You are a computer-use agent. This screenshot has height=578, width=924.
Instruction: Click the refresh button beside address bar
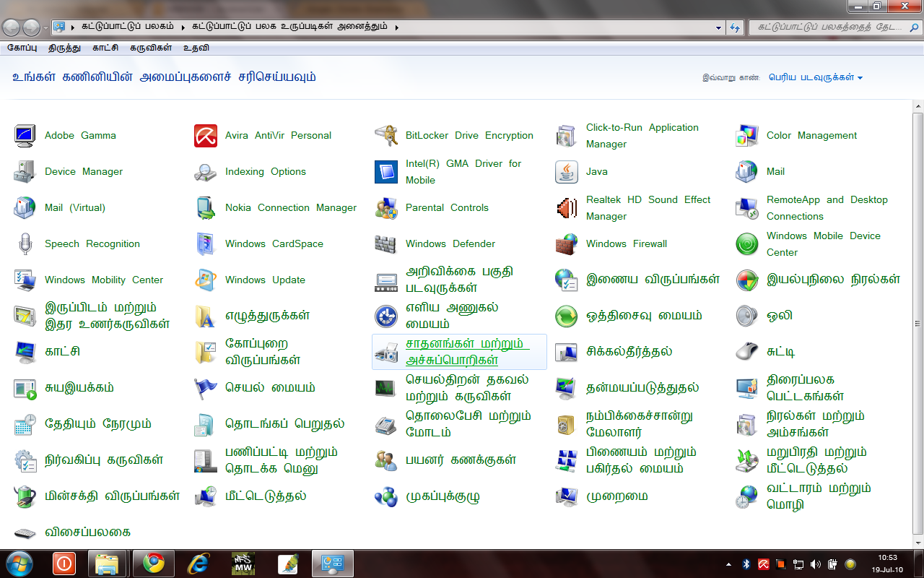click(735, 27)
